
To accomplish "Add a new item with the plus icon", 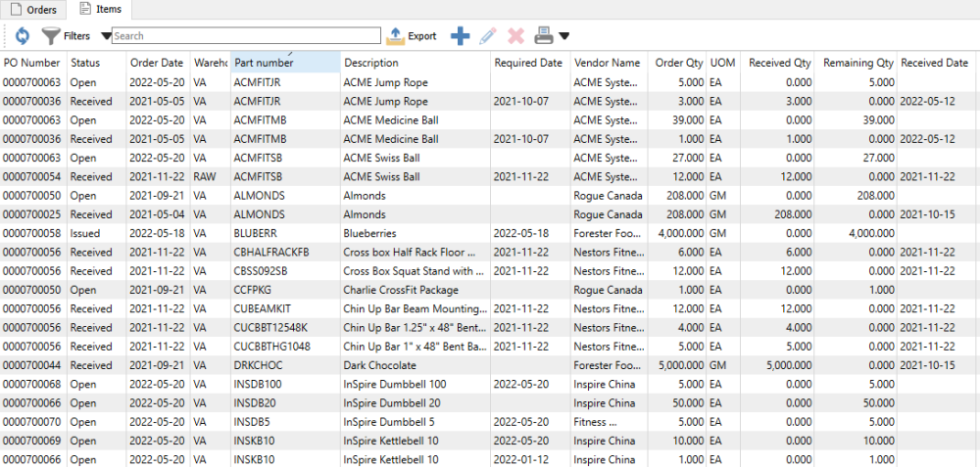I will click(x=460, y=36).
